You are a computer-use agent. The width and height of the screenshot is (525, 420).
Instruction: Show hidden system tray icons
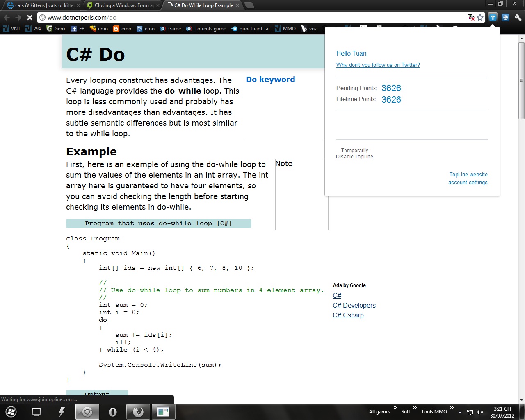tap(460, 412)
